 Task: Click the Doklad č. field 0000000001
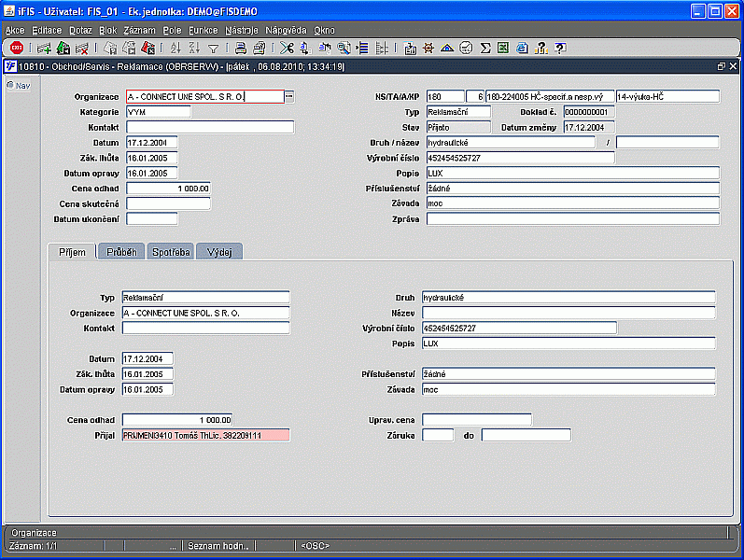point(589,112)
